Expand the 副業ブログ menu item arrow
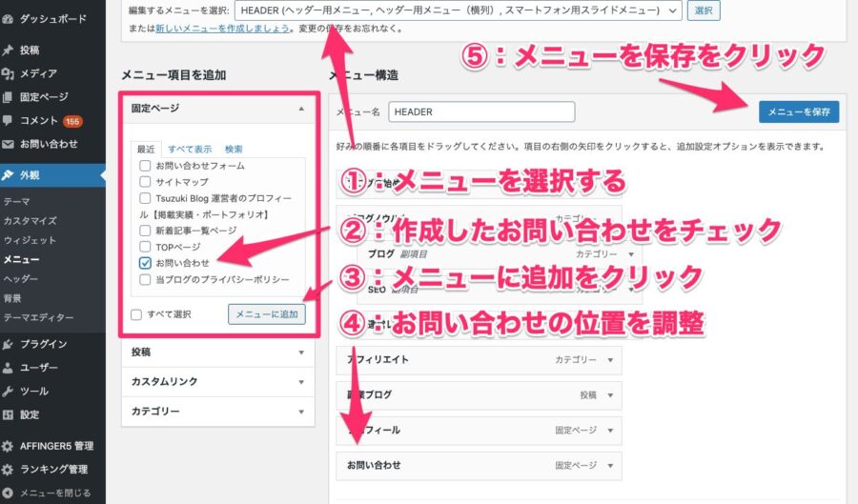 point(611,395)
